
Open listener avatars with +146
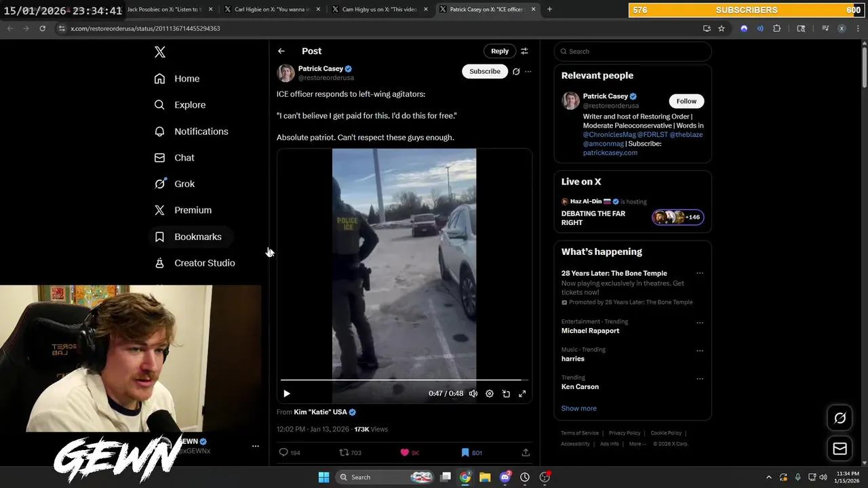point(677,218)
